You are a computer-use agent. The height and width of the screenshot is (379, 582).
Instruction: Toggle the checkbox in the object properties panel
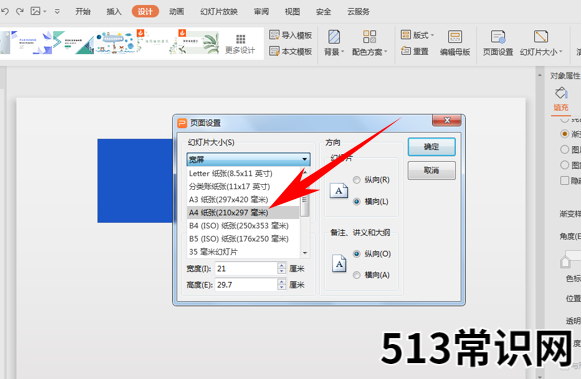coord(565,180)
